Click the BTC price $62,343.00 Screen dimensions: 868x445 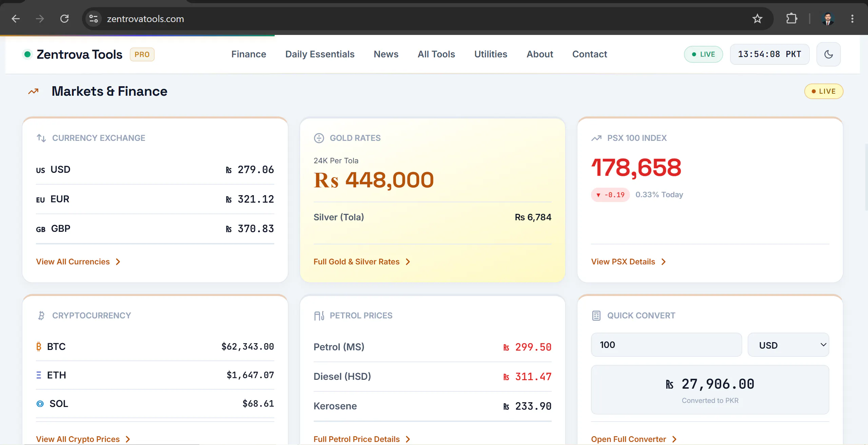[248, 347]
